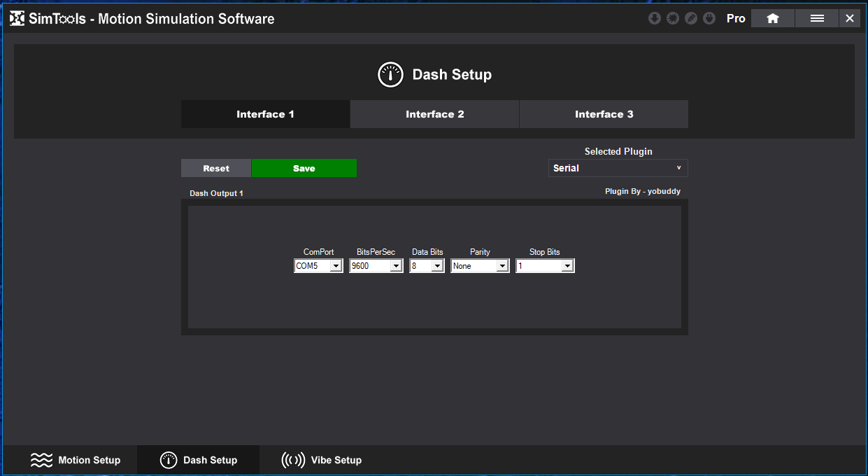Click the gauge icon in bottom Dash Setup tab
868x476 pixels.
[x=169, y=460]
